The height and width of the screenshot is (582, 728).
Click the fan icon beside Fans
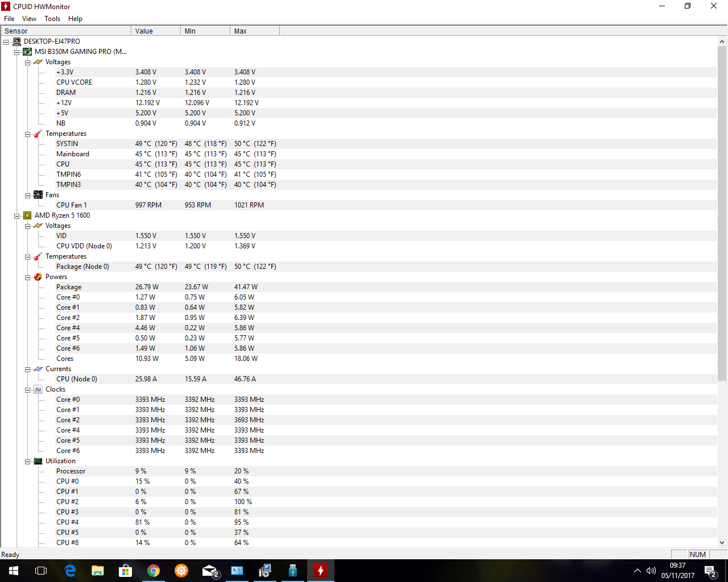(x=38, y=195)
